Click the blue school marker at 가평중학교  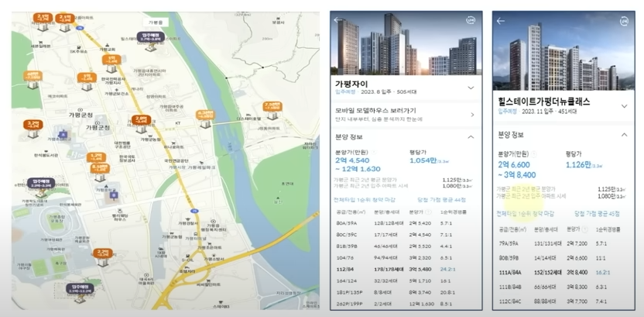point(115,195)
